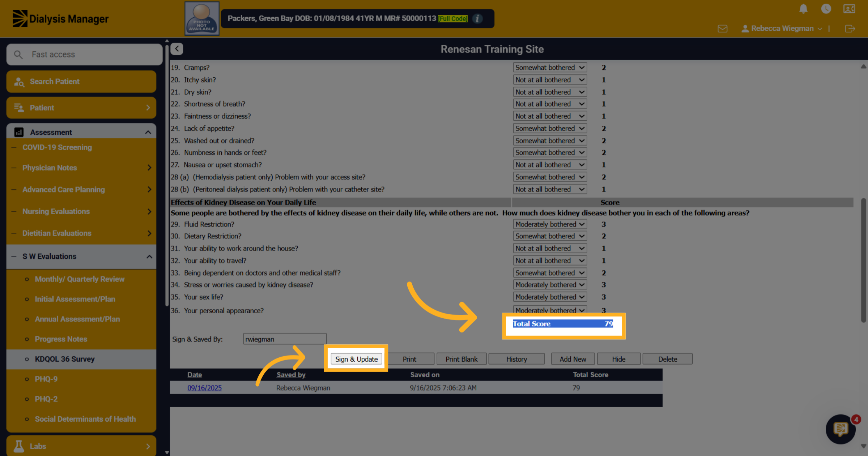Sort by the Date column header
The image size is (868, 456).
coord(195,375)
